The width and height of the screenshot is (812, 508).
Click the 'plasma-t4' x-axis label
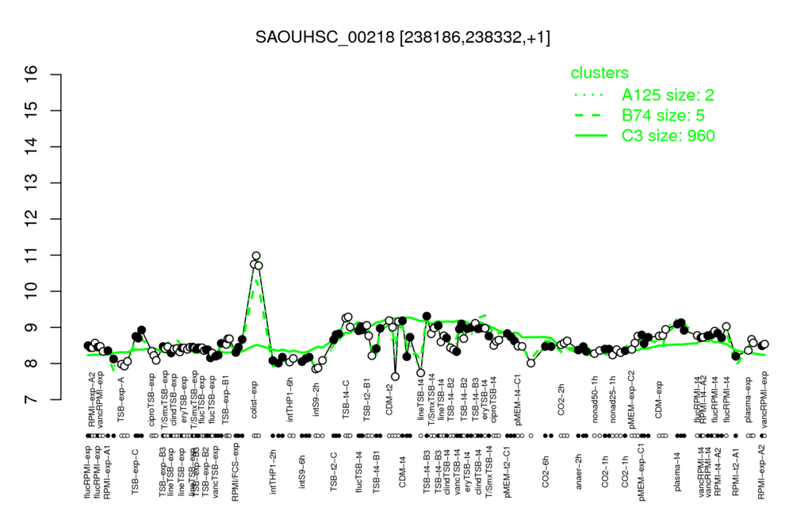click(x=677, y=471)
